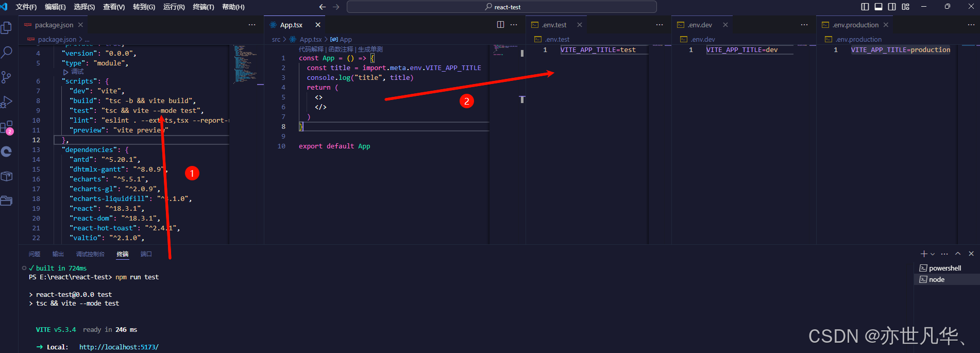
Task: Open the Extensions view with badge 2
Action: tap(7, 127)
